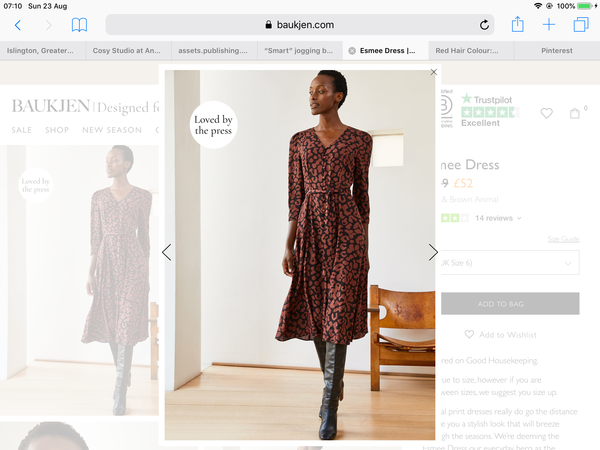Tap the baukjen.com address bar

click(300, 25)
